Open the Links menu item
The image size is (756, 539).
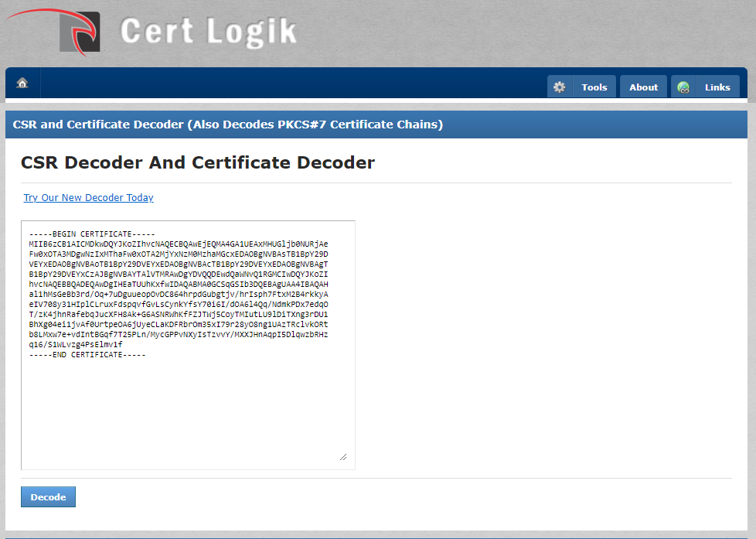click(717, 87)
